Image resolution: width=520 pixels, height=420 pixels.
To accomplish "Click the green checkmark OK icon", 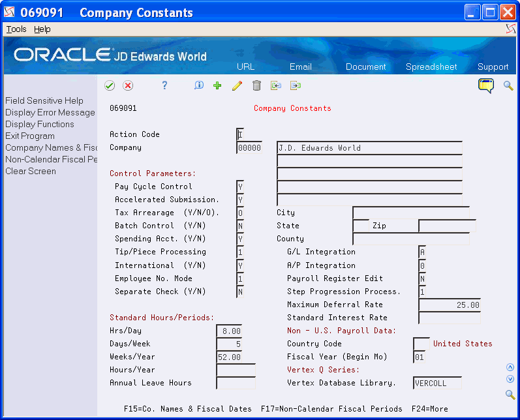I will [110, 85].
